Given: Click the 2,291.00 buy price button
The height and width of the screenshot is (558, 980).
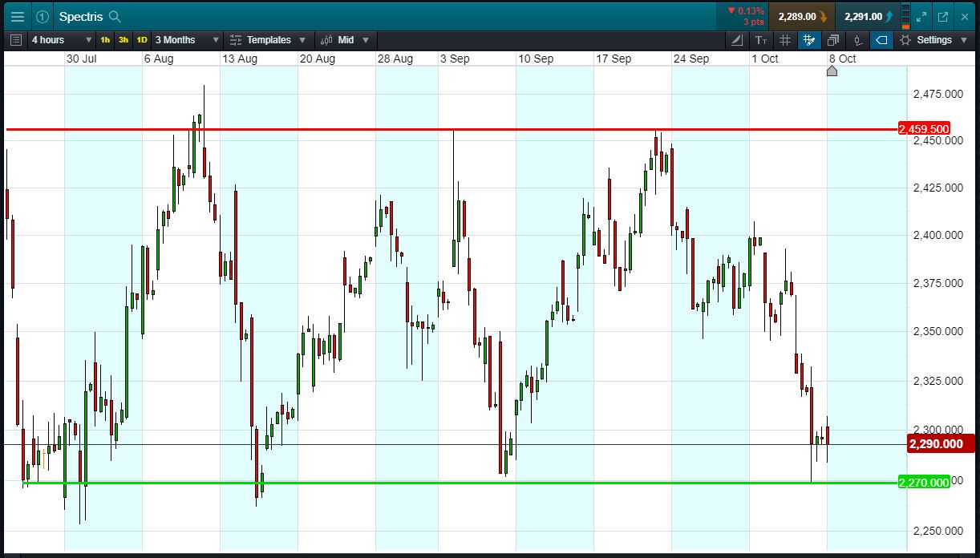Looking at the screenshot, I should pos(867,16).
